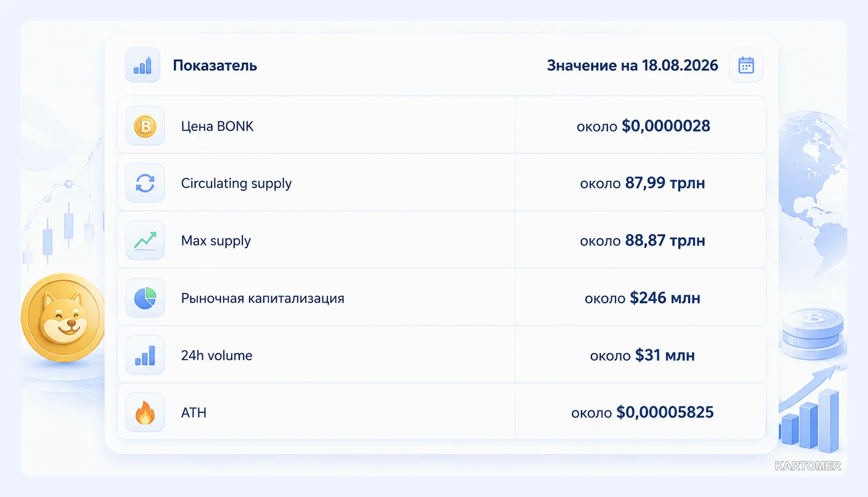Select the ATH value около $0,00005825
The height and width of the screenshot is (497, 868).
(642, 413)
